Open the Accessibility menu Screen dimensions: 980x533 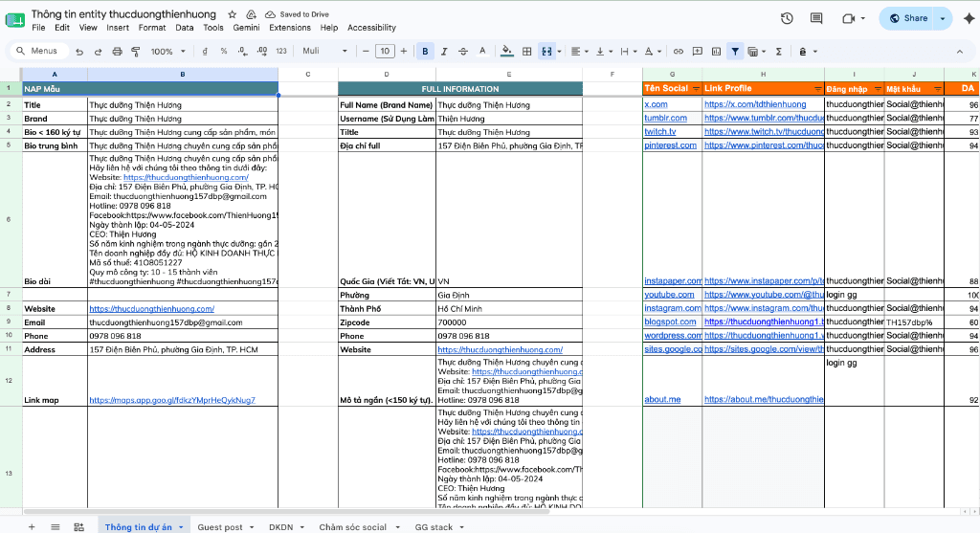(372, 28)
